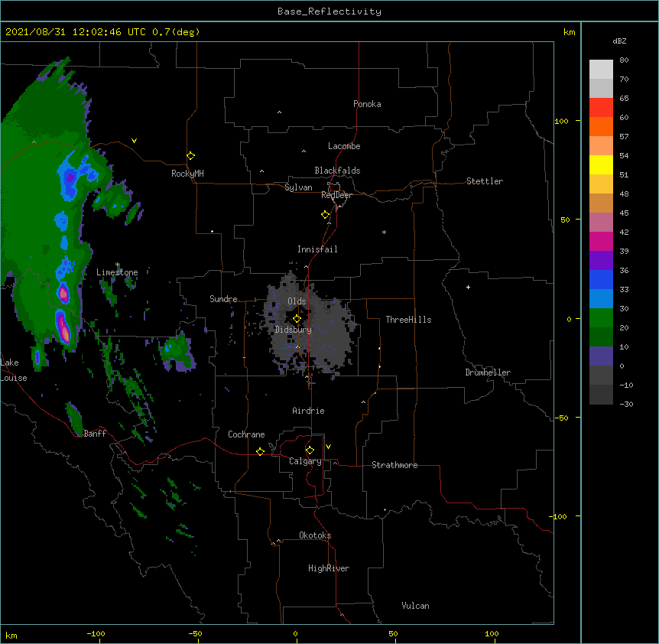Click the ThreeHills label
The image size is (659, 644).
pyautogui.click(x=408, y=320)
